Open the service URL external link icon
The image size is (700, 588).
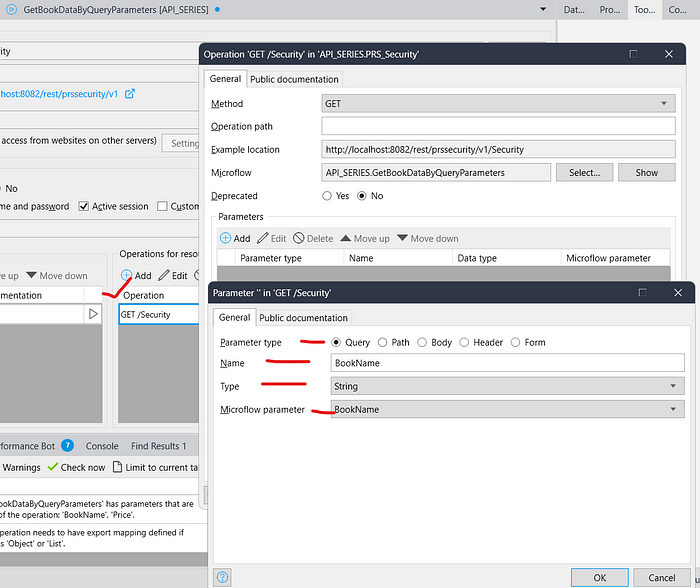pyautogui.click(x=129, y=94)
